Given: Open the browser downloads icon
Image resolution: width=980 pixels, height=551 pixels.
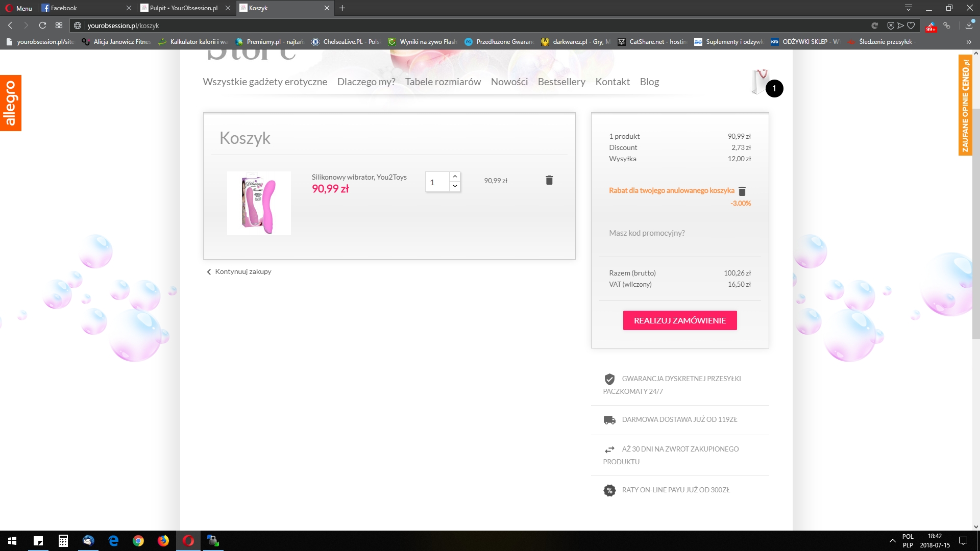Looking at the screenshot, I should click(x=969, y=26).
